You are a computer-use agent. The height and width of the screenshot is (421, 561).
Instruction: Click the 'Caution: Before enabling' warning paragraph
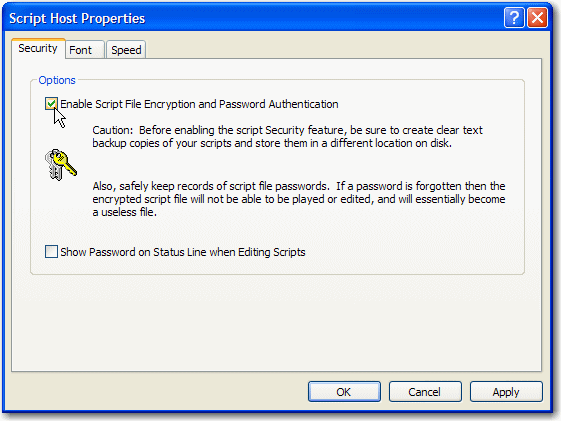[x=288, y=136]
